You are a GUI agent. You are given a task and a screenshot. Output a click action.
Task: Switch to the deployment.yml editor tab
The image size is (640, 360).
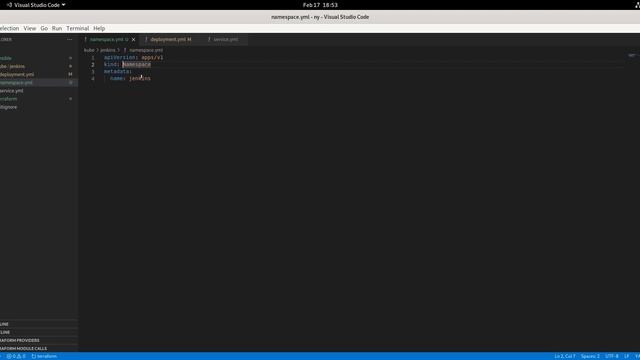[x=171, y=40]
